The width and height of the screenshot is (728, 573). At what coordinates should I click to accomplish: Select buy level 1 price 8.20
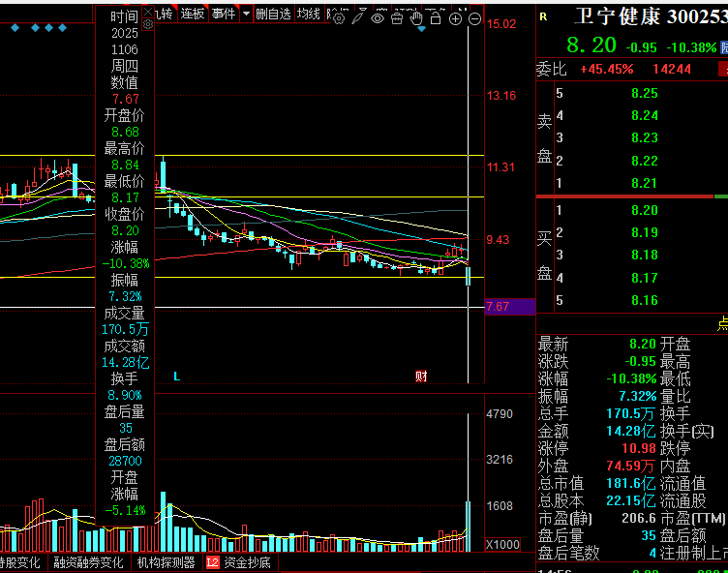[x=645, y=210]
